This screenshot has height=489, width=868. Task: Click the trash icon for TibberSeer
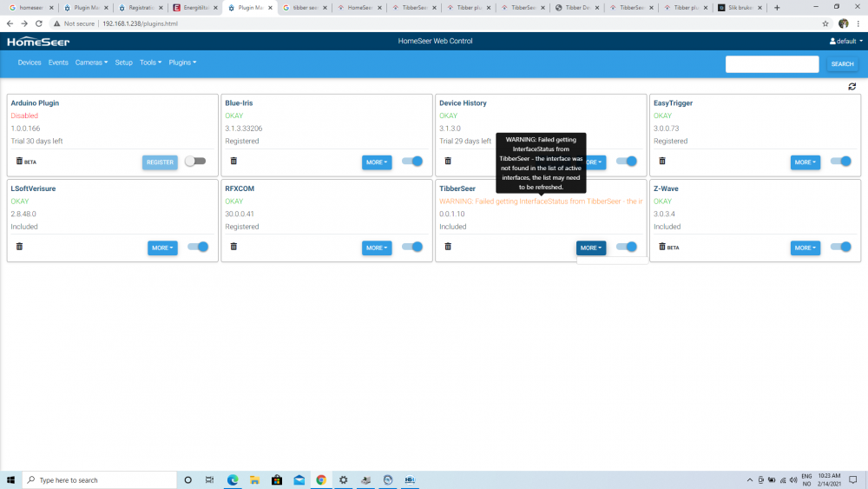tap(448, 247)
